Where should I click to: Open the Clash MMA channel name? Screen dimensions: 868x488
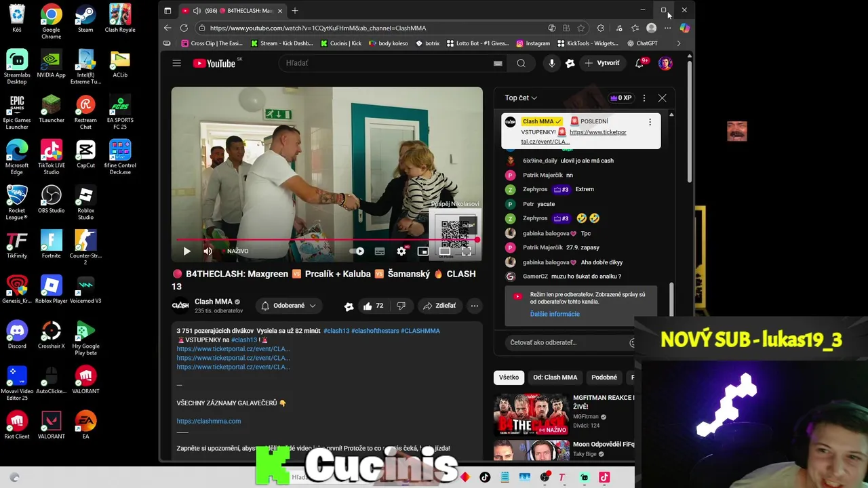point(214,302)
